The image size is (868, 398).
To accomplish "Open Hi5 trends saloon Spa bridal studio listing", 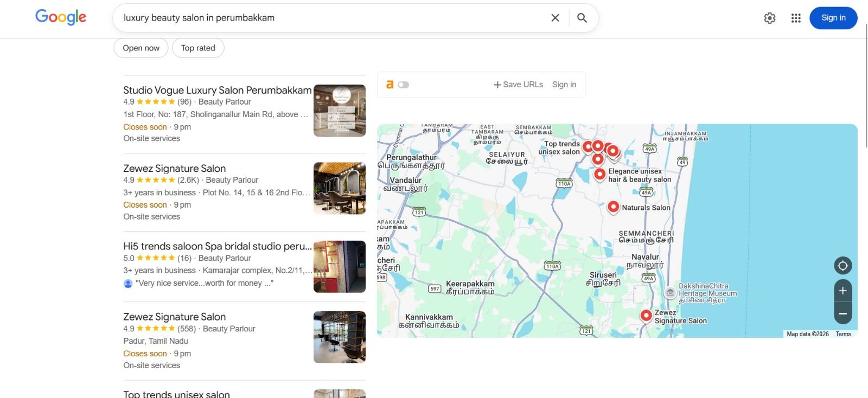I will [x=218, y=246].
